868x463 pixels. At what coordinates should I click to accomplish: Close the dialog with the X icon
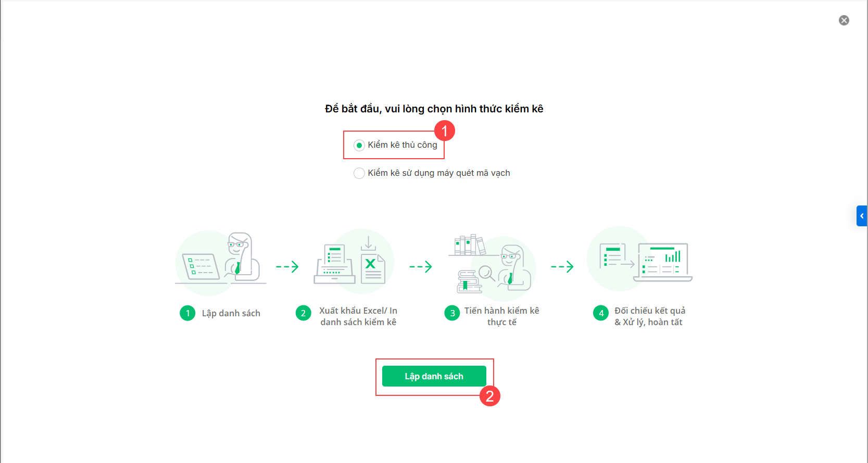click(844, 20)
